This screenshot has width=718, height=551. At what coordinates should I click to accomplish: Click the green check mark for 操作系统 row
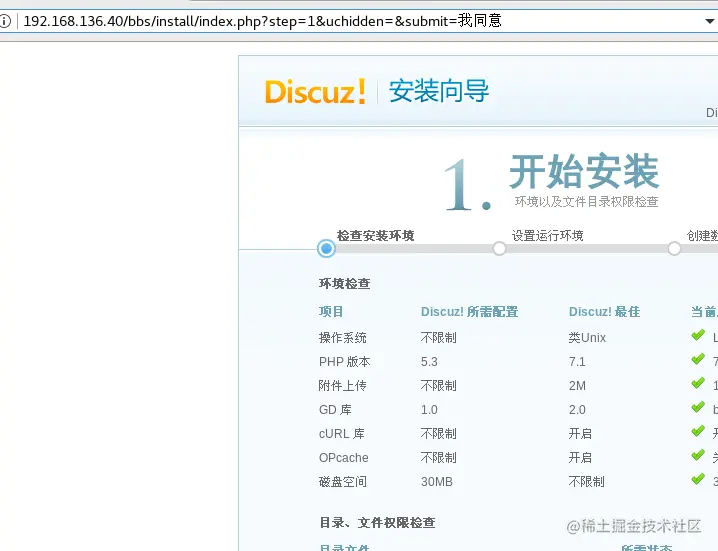[x=698, y=335]
